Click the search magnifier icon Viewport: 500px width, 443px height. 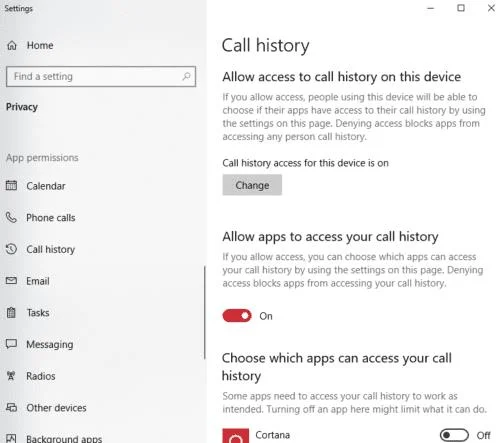point(186,77)
